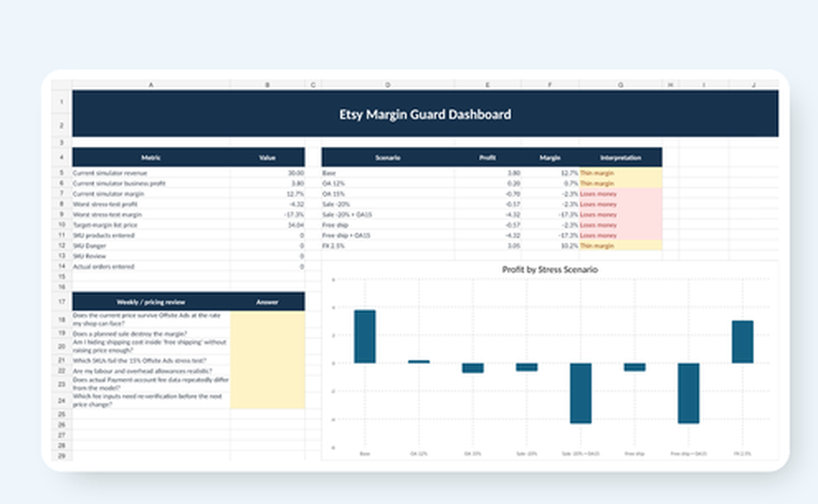Select 'labour and overhead allowances realistic?' question
Image resolution: width=818 pixels, height=504 pixels.
151,371
